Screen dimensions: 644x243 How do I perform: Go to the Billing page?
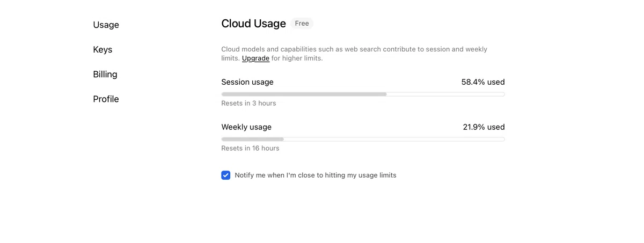[105, 74]
